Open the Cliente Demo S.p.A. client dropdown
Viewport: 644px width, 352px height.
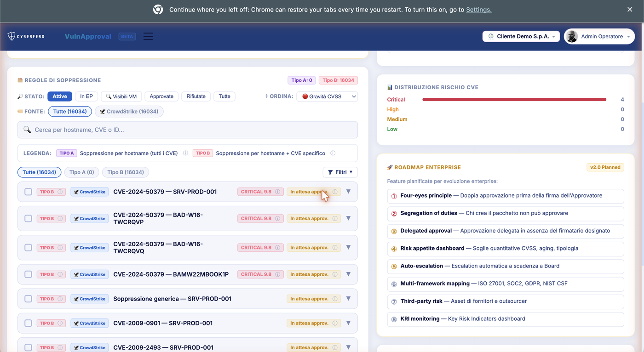(x=521, y=36)
